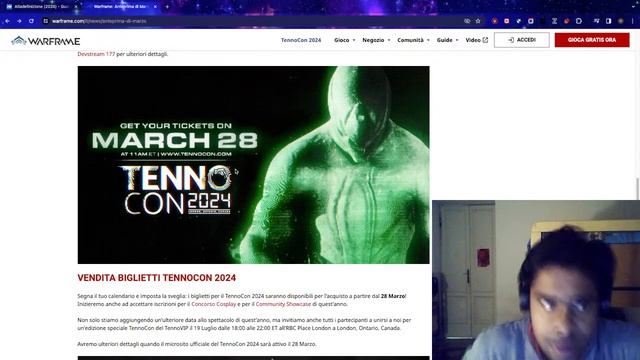Close the Altadefinizione tab

[x=76, y=7]
